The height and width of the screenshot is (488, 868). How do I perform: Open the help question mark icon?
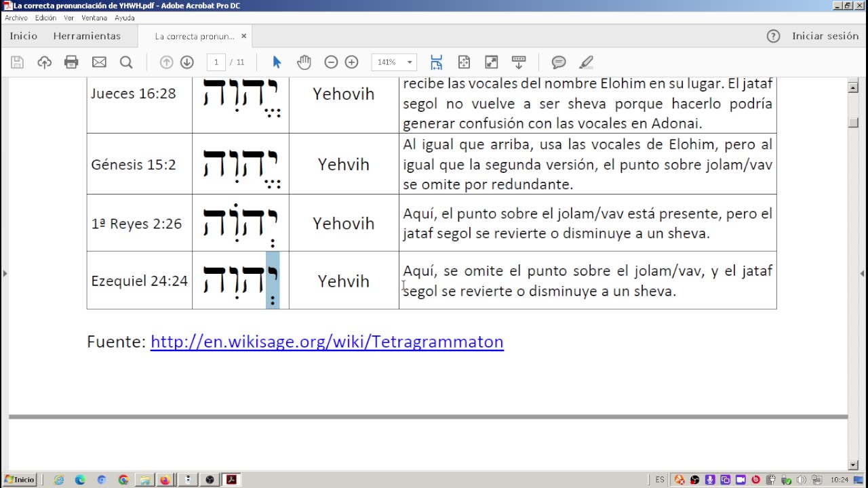point(773,37)
